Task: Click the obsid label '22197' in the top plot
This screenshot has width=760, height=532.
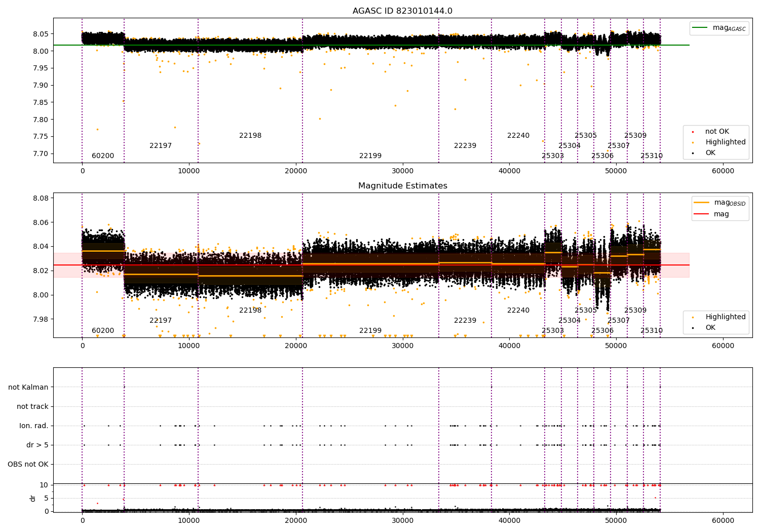Action: coord(161,146)
